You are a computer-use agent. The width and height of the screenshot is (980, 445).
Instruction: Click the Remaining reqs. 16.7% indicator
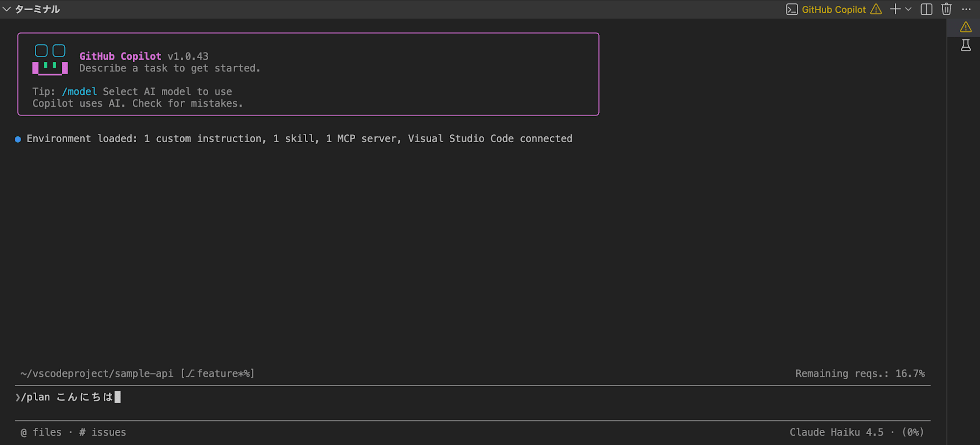coord(860,373)
